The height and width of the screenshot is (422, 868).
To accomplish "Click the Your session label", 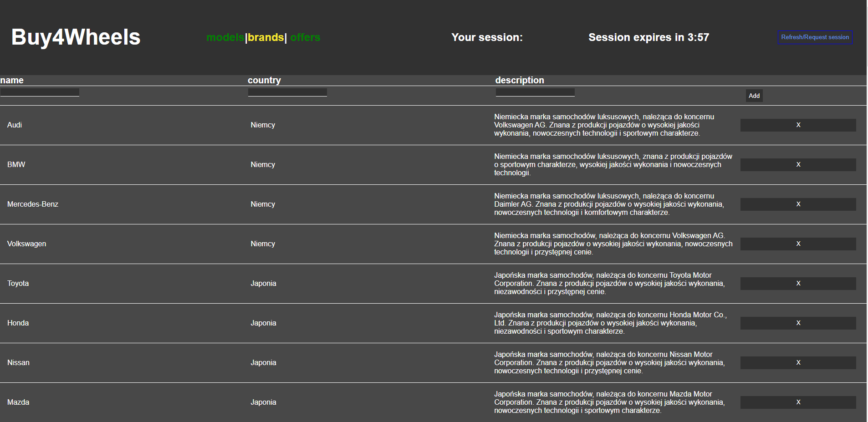I will [487, 37].
